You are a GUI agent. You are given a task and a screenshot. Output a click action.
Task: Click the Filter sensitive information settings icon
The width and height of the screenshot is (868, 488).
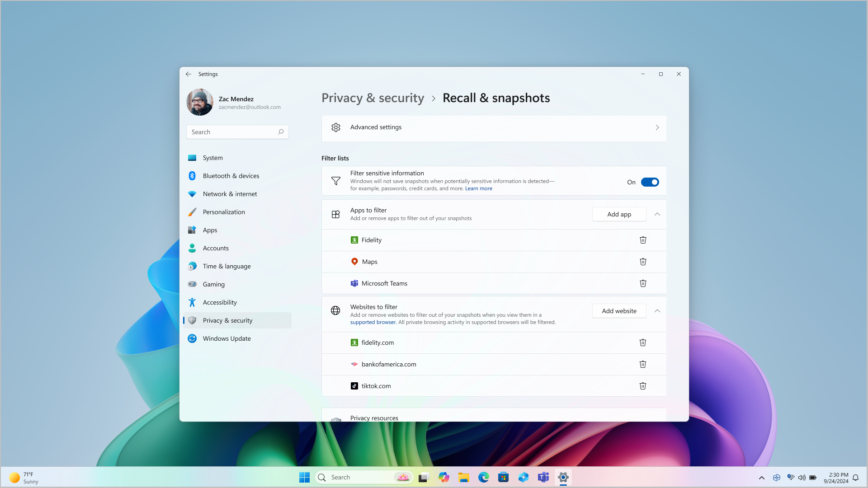(336, 181)
